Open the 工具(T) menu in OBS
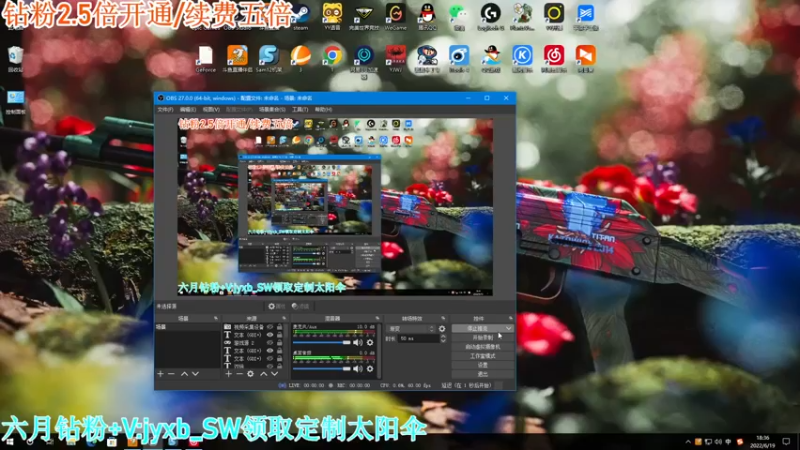Screen dimensions: 800x450 (x=300, y=110)
